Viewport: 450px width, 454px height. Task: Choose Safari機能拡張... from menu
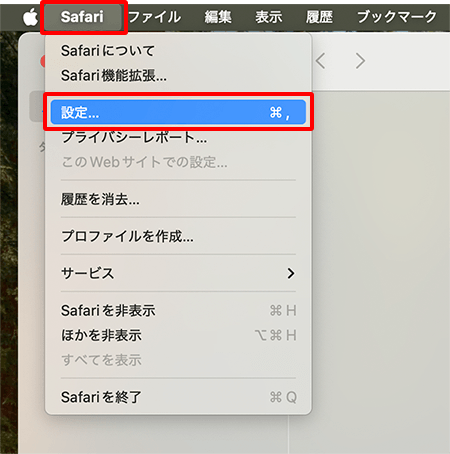click(x=178, y=76)
